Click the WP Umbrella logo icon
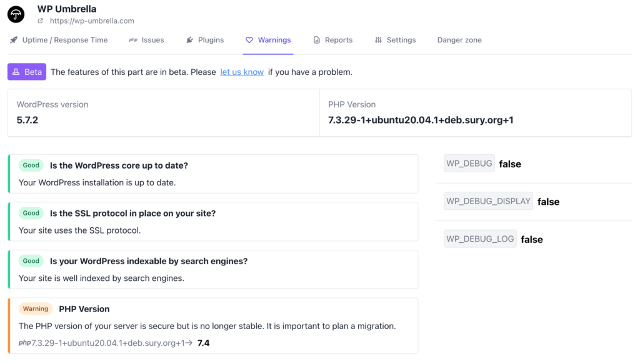Screen dimensions: 640x364 pos(16,14)
